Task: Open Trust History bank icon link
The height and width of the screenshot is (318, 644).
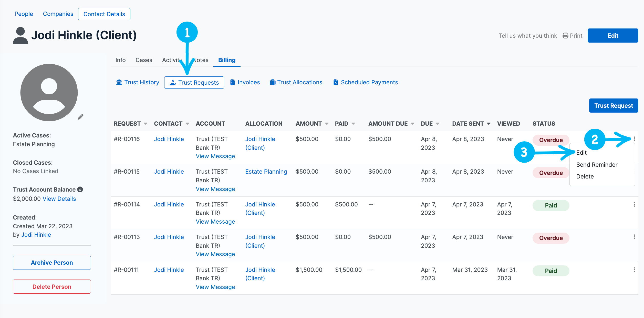Action: coord(119,82)
